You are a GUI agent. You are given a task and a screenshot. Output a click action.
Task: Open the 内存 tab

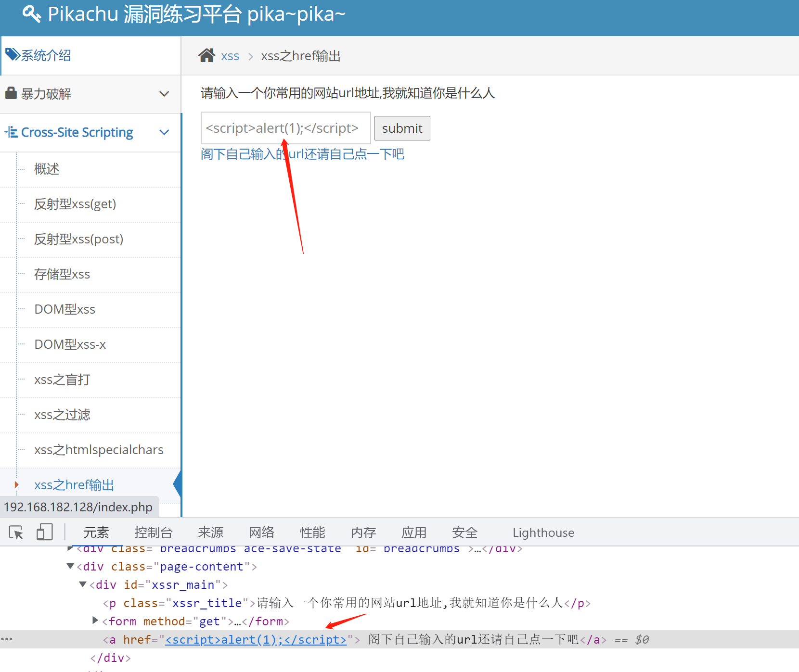(363, 533)
